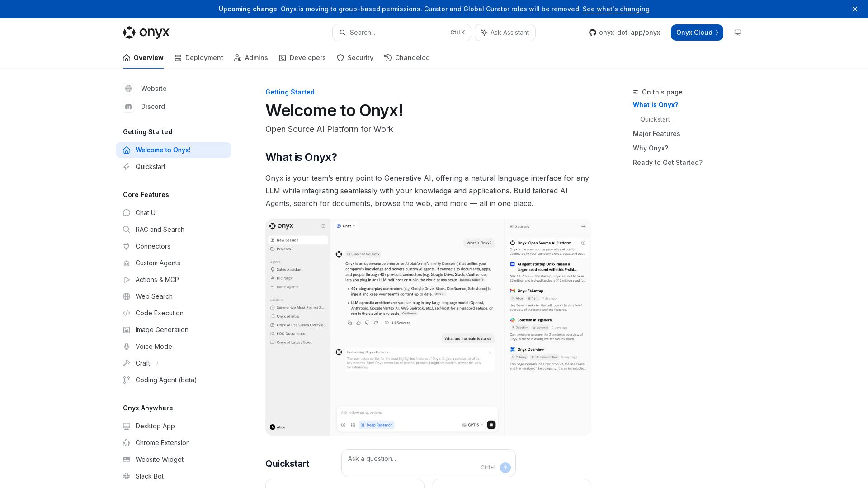The height and width of the screenshot is (488, 868).
Task: Jump to Major Features section
Action: click(656, 134)
